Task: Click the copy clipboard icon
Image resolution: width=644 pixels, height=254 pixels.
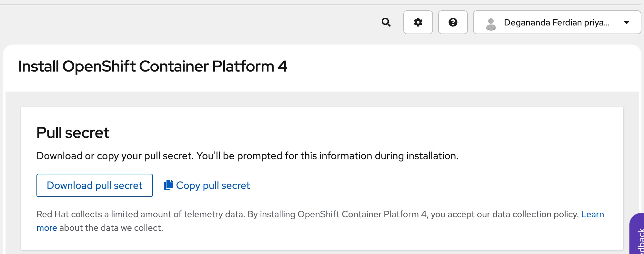Action: 168,185
